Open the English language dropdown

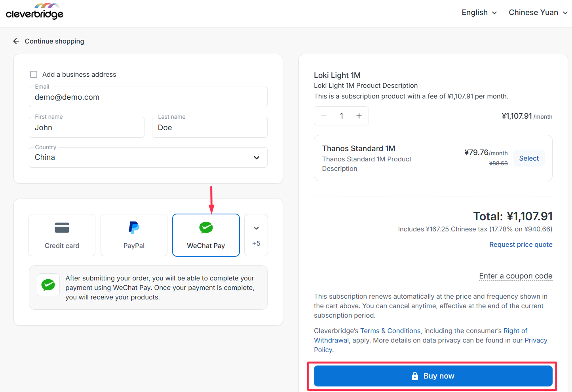tap(479, 12)
